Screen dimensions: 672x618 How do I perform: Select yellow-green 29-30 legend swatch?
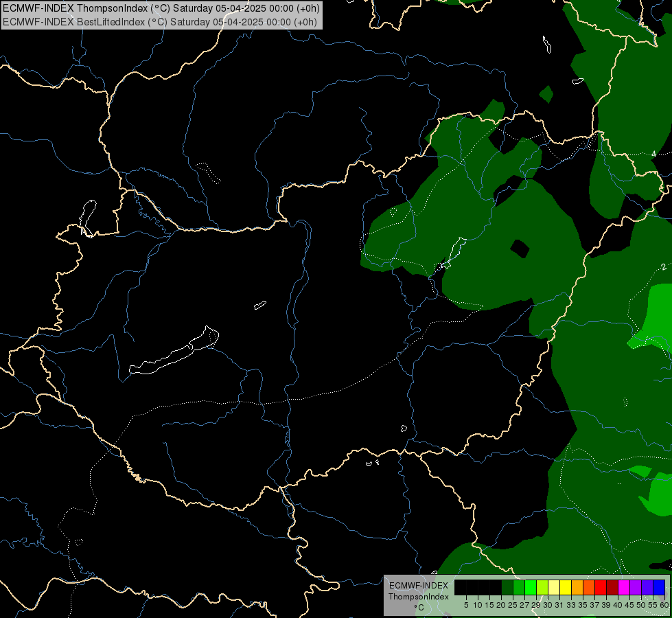(x=542, y=587)
